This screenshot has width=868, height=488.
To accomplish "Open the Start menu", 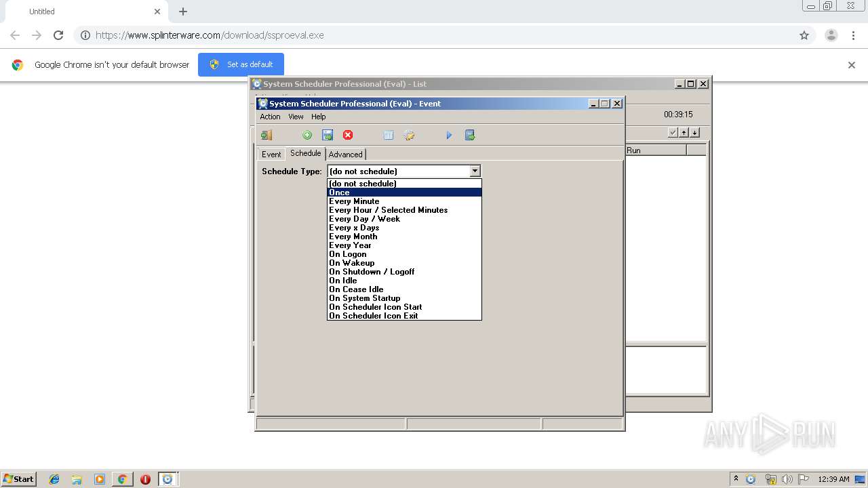I will 19,479.
